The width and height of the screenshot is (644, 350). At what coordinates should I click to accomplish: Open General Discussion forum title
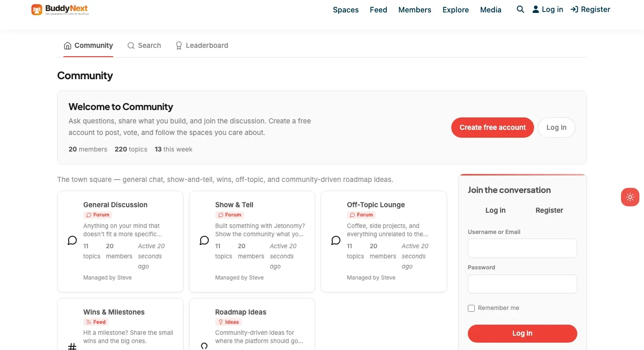[x=115, y=205]
